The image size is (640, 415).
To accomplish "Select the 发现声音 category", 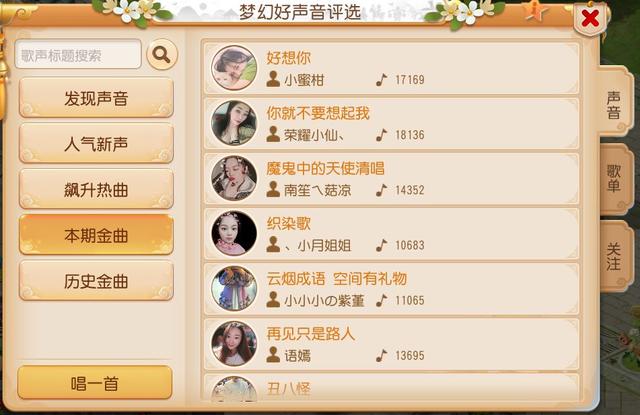I will (x=96, y=98).
